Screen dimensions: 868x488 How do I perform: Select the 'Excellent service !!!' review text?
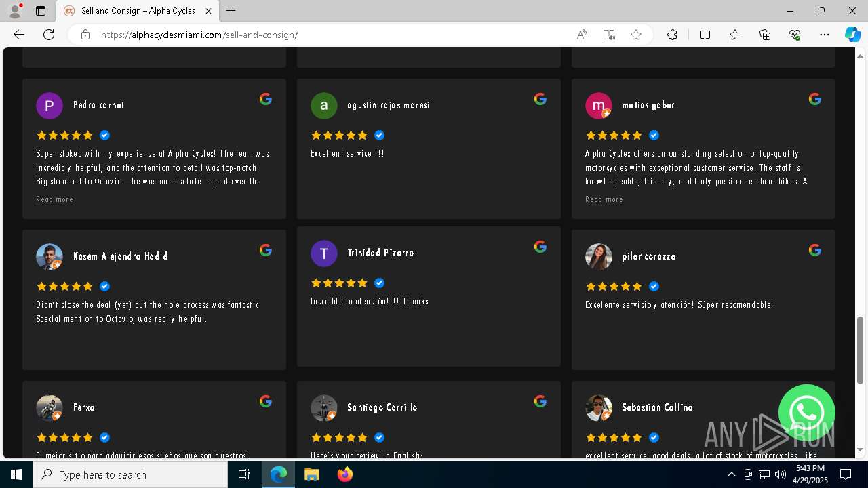(x=347, y=154)
